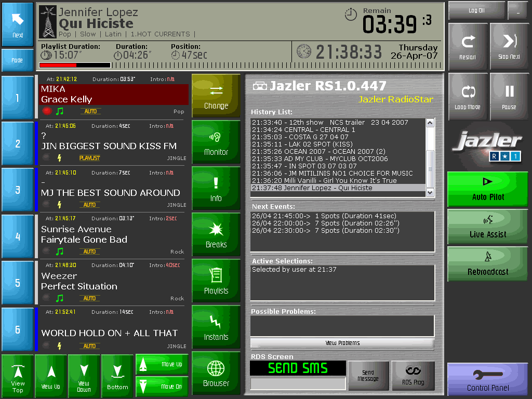Launch the Browser button
The width and height of the screenshot is (532, 399).
click(216, 373)
